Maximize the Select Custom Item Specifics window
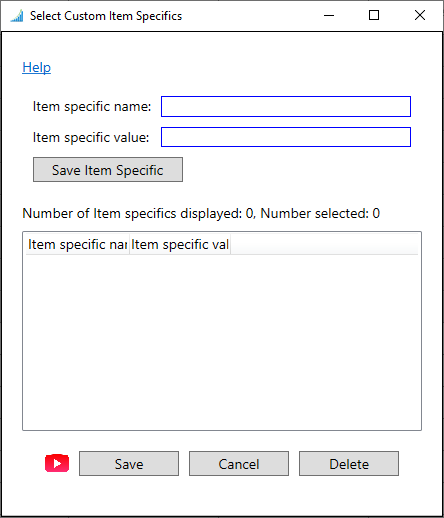Screen dimensions: 444x518 [374, 15]
